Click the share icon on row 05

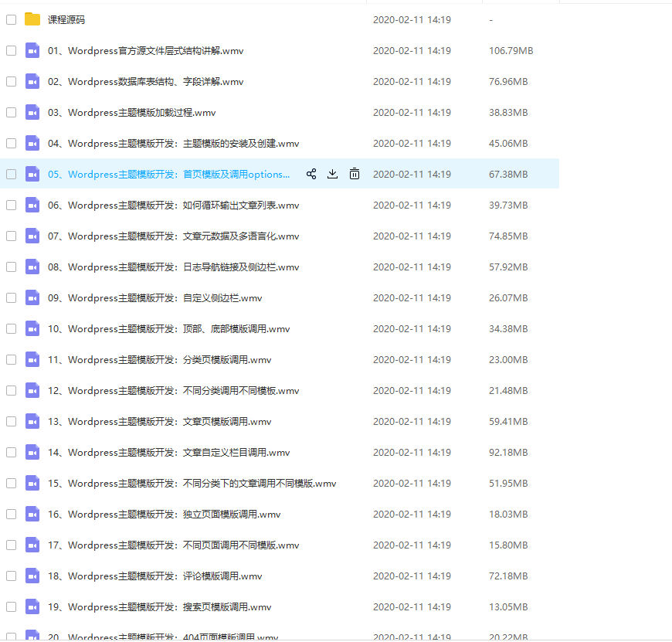[311, 174]
